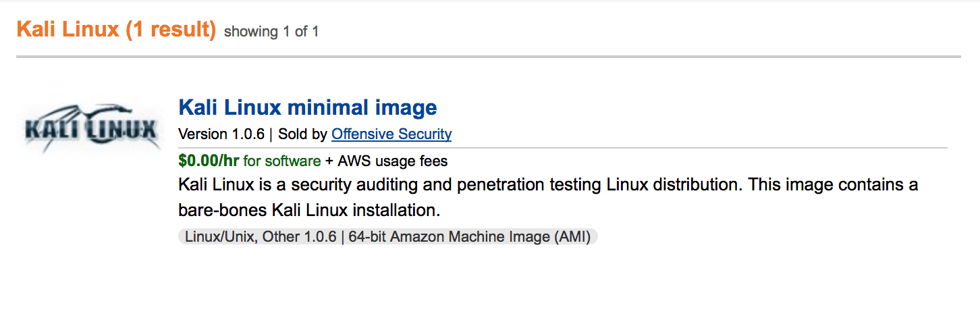Click the "bare-bones Kali Linux installation" line

tap(309, 210)
